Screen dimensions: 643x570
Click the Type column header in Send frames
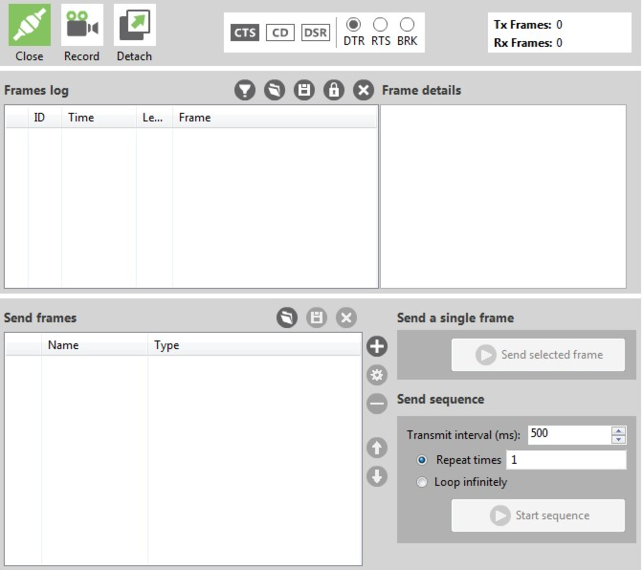pos(254,345)
